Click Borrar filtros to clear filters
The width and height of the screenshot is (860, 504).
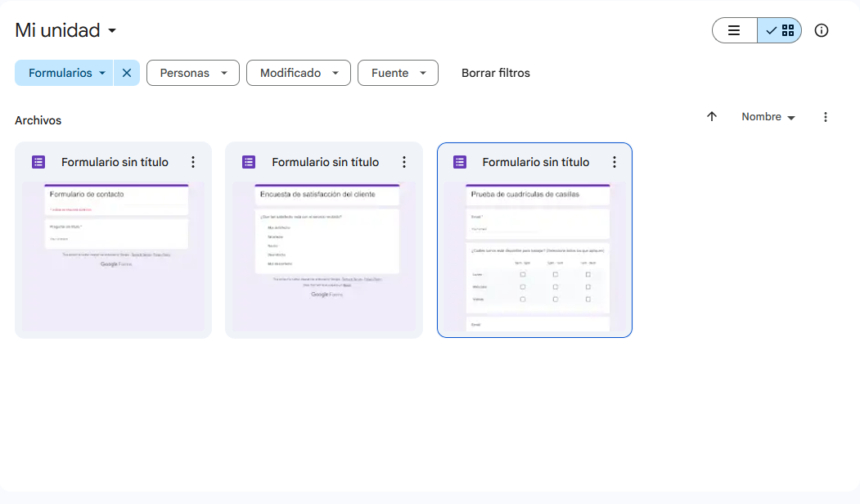495,73
